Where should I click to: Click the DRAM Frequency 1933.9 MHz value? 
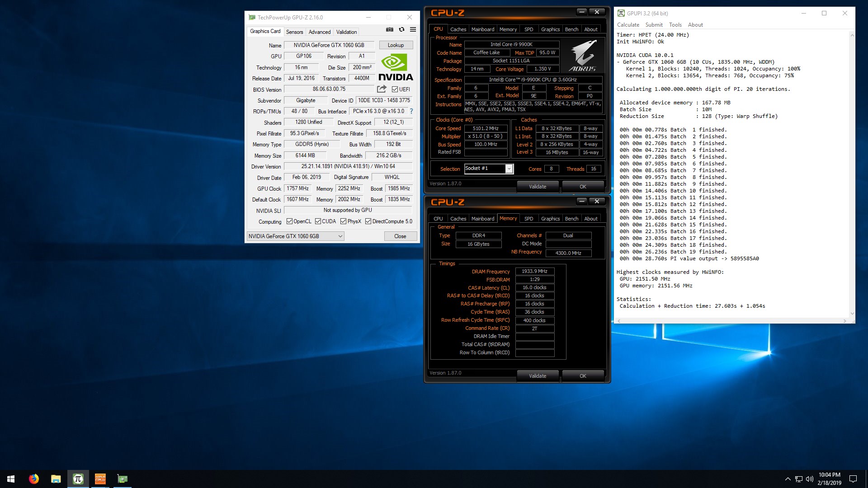534,272
